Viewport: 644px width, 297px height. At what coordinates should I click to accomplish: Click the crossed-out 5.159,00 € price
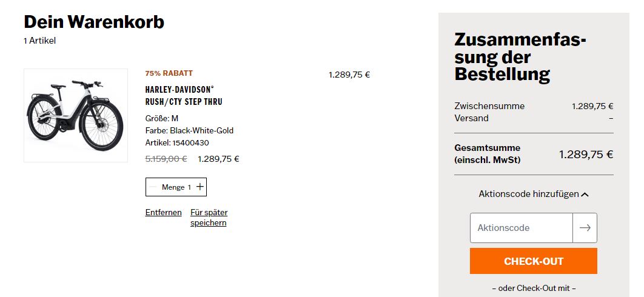click(x=166, y=159)
